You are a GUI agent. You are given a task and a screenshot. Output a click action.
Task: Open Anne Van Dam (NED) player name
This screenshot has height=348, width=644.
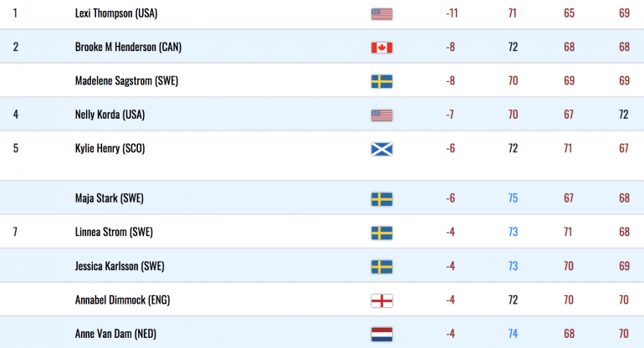115,333
